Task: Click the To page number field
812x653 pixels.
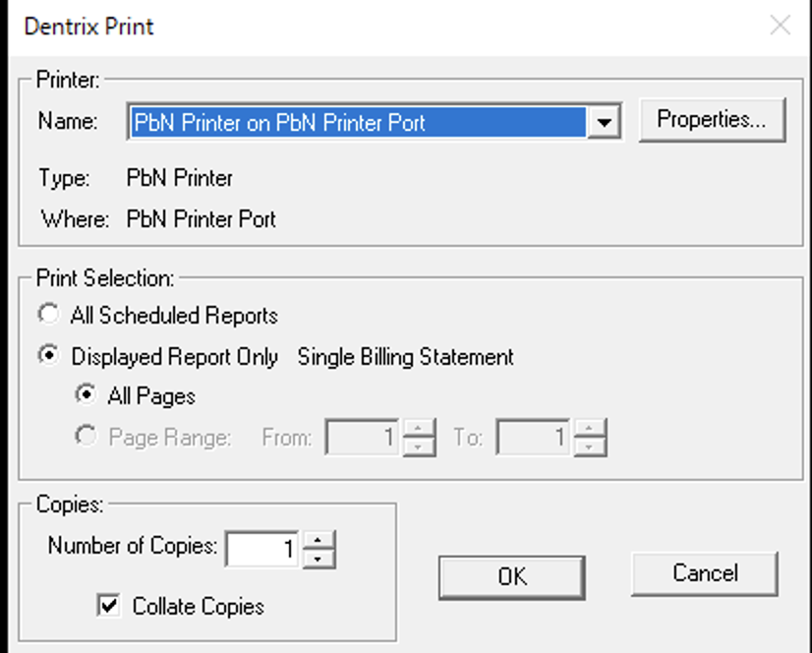Action: click(x=533, y=438)
